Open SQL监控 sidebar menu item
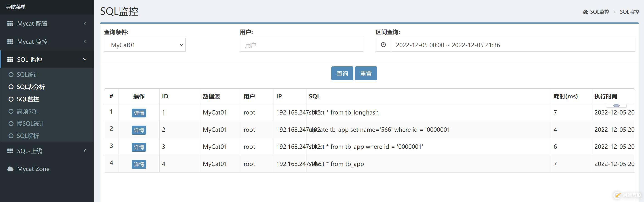This screenshot has height=202, width=644. click(28, 99)
